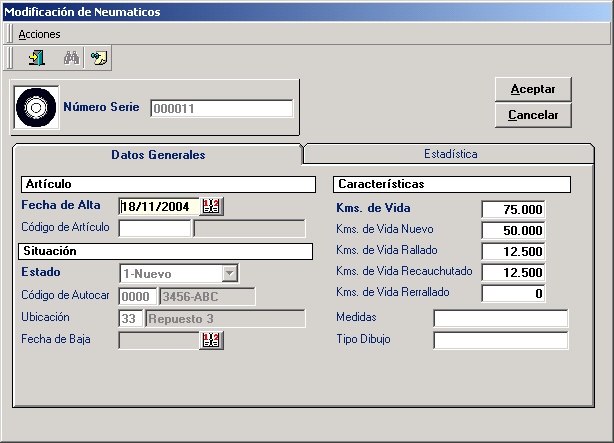Click the Kms. de Vida Recauchutado field
The width and height of the screenshot is (614, 443).
[x=513, y=272]
